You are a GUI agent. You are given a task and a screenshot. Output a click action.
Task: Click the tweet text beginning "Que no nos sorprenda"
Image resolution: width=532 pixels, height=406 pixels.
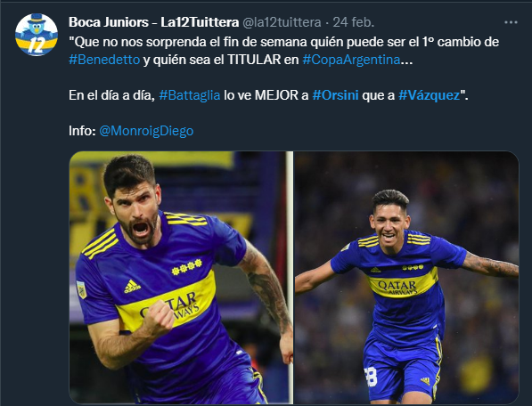pos(283,51)
